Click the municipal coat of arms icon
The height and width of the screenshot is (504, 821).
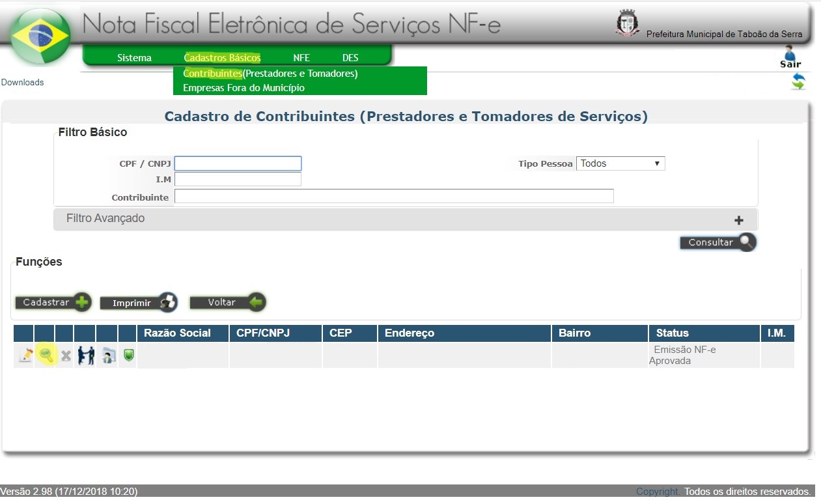click(628, 23)
